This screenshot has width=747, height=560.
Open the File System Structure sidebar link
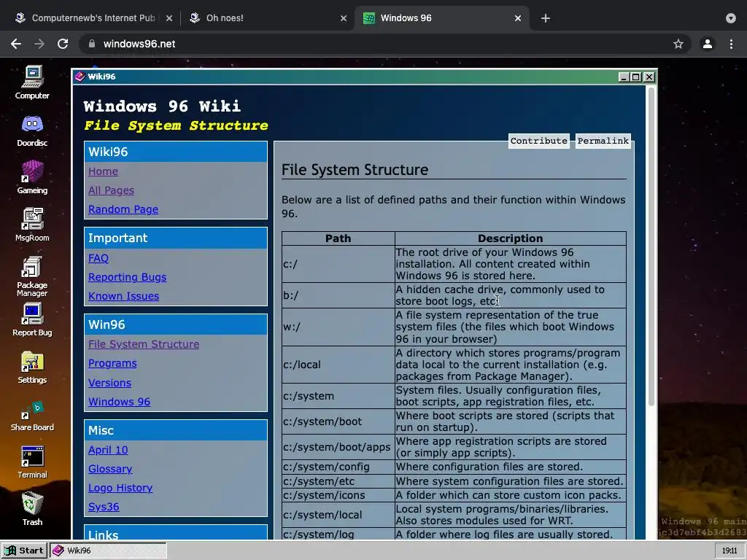144,344
